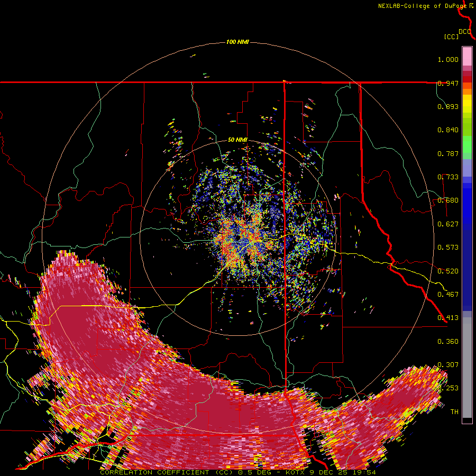This screenshot has width=476, height=476.
Task: Click the 0.520 scale value
Action: point(448,271)
